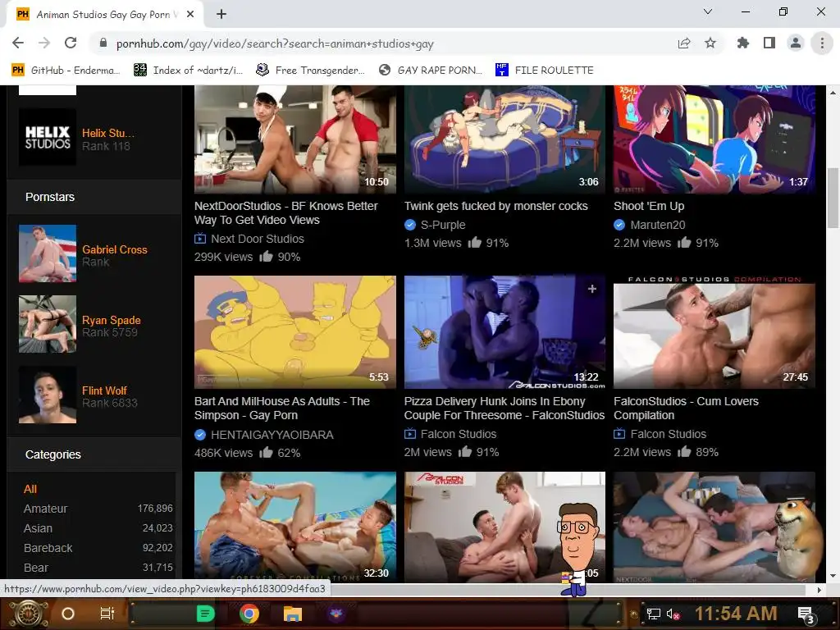Go back to the previous page
840x630 pixels.
tap(18, 43)
